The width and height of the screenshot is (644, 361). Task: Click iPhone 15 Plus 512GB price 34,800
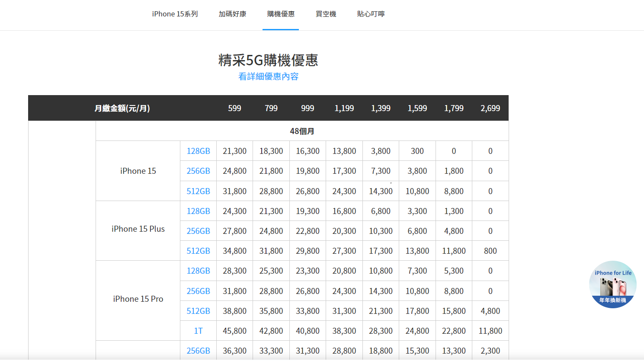[x=234, y=251]
